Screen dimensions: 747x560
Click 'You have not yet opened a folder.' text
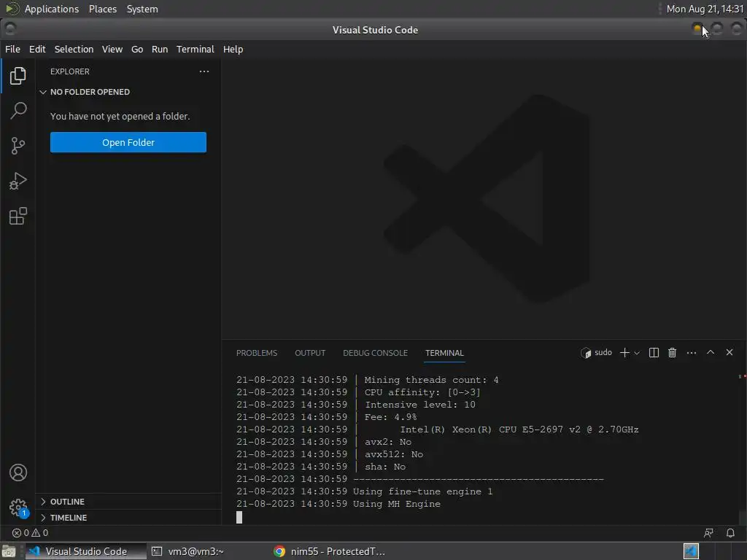coord(120,116)
